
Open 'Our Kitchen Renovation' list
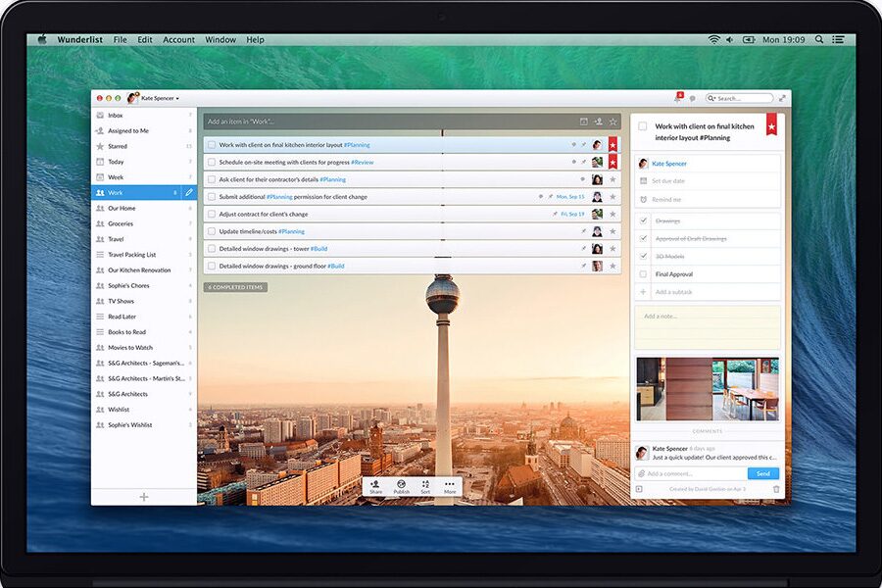[143, 270]
